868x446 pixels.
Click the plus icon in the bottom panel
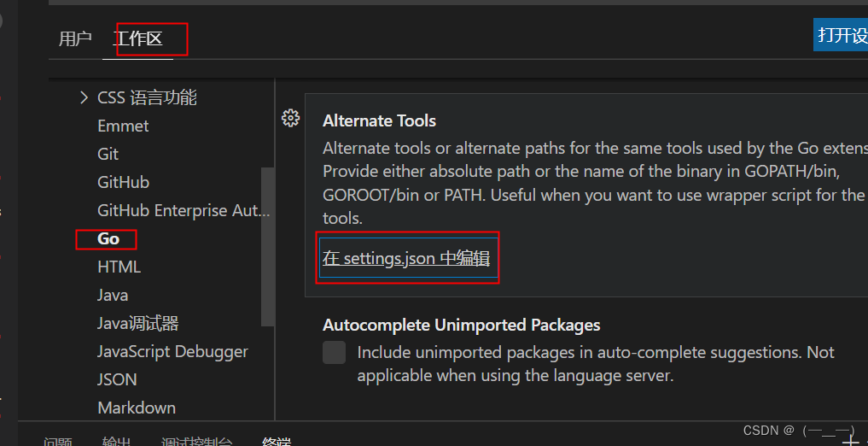coord(849,441)
